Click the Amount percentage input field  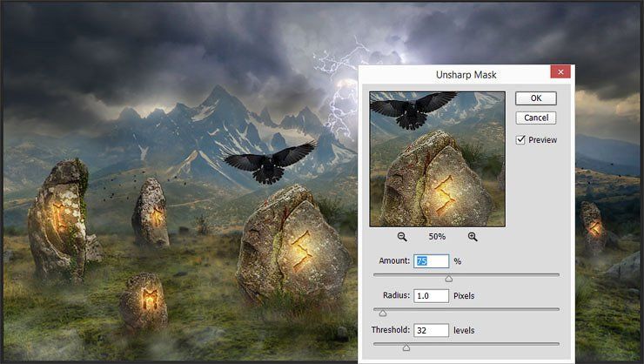click(x=432, y=261)
